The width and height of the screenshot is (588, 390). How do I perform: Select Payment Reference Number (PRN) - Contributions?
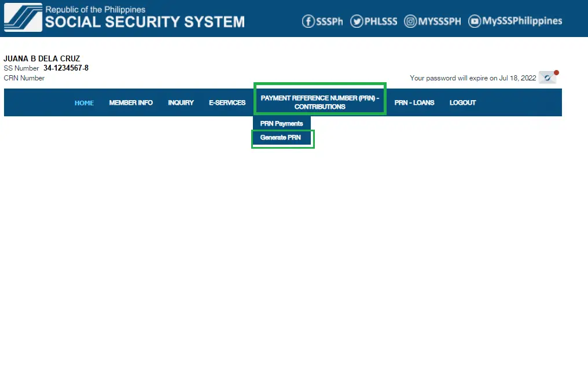tap(319, 102)
